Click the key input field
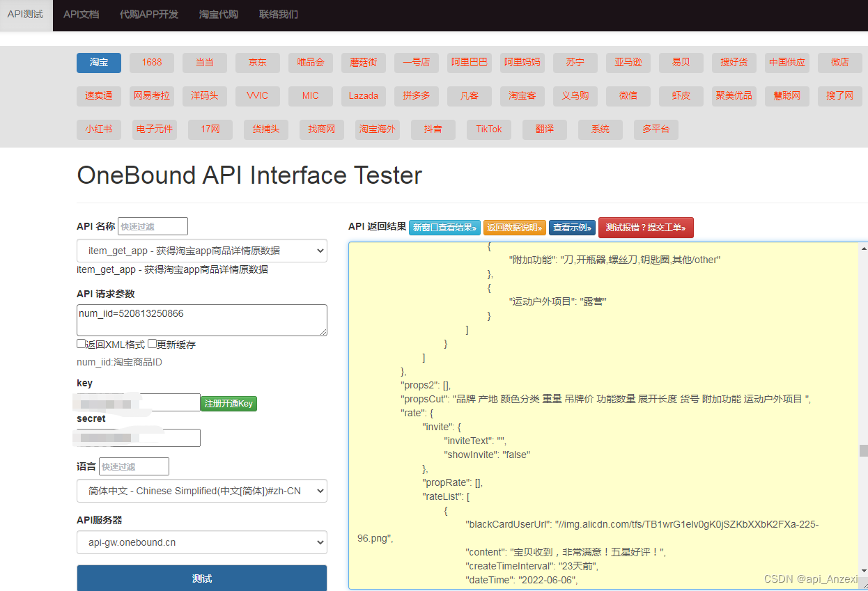The height and width of the screenshot is (591, 868). pyautogui.click(x=139, y=402)
